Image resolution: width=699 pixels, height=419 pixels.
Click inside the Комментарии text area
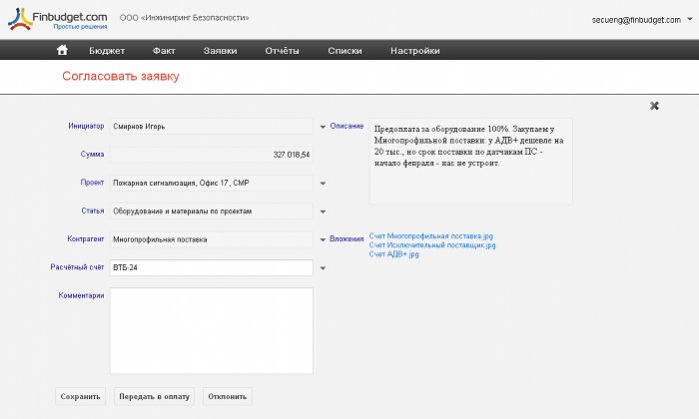pyautogui.click(x=211, y=330)
